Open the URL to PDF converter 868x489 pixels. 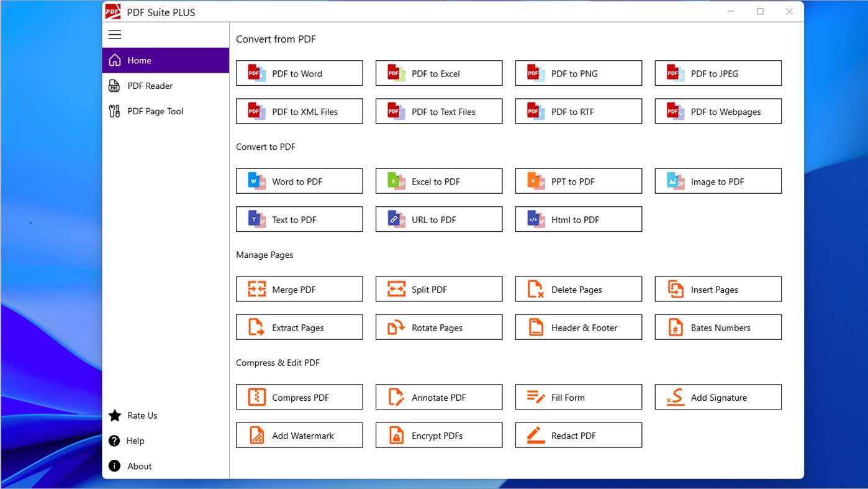pyautogui.click(x=438, y=219)
